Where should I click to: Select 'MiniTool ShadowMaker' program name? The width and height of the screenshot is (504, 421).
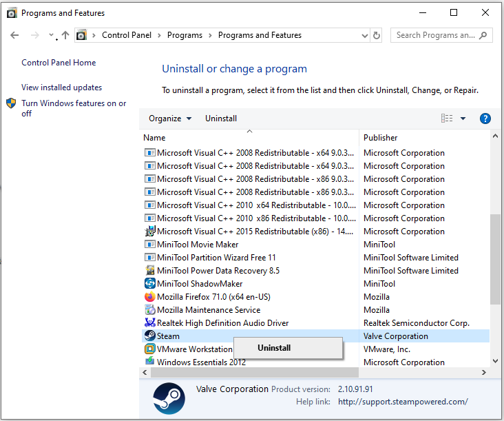(200, 284)
